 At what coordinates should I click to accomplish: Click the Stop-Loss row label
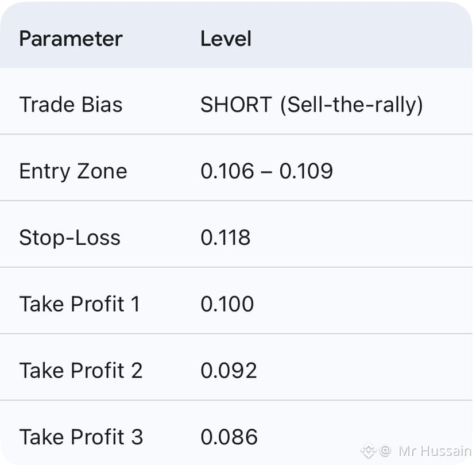click(69, 238)
